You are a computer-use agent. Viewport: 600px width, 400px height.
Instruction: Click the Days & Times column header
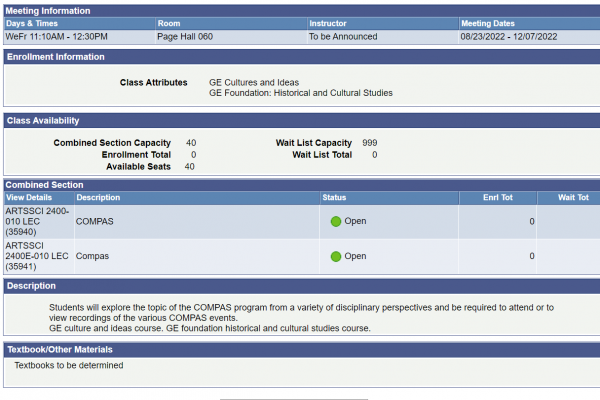[x=80, y=23]
